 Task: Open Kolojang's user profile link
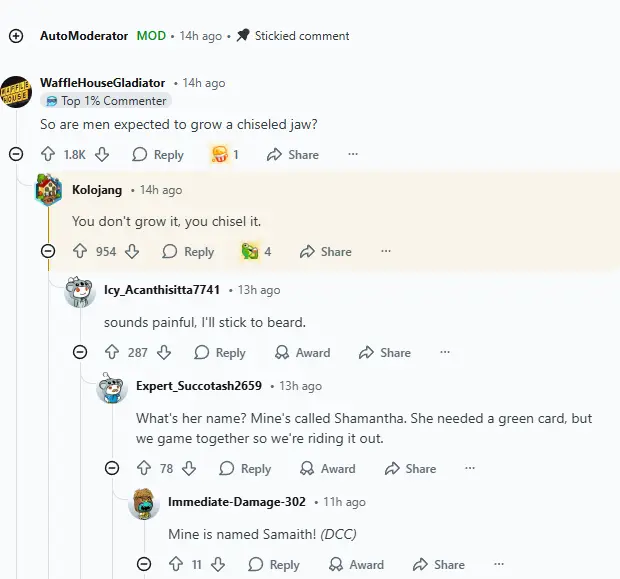(x=98, y=190)
